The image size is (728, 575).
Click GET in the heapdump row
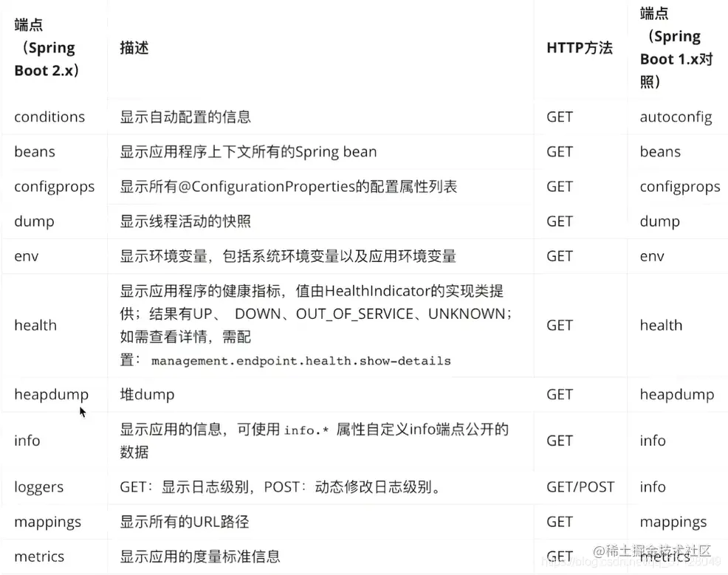click(x=560, y=394)
